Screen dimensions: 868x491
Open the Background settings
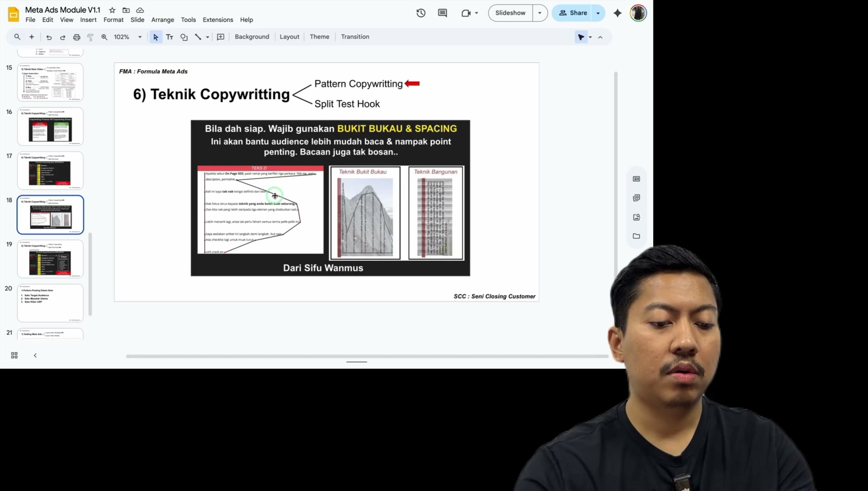(x=252, y=37)
